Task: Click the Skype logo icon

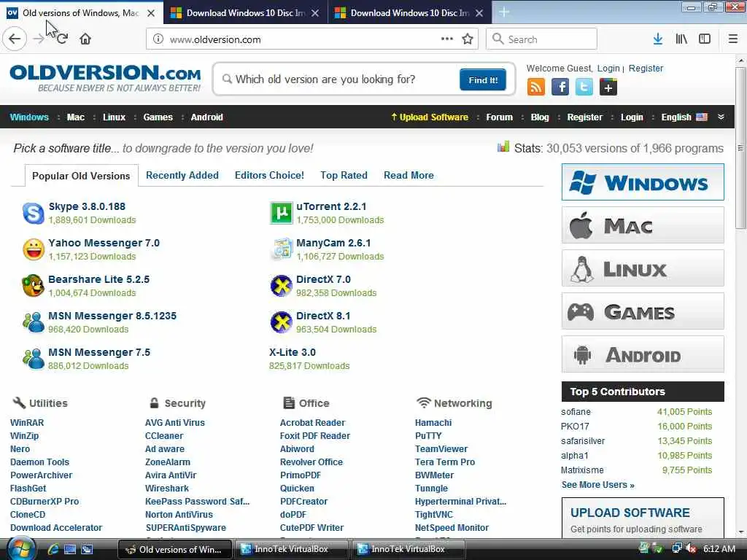Action: (34, 213)
